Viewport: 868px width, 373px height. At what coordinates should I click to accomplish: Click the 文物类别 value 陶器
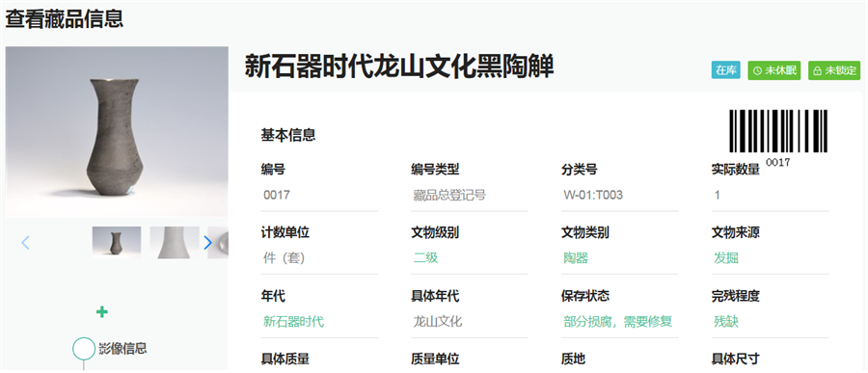[577, 258]
